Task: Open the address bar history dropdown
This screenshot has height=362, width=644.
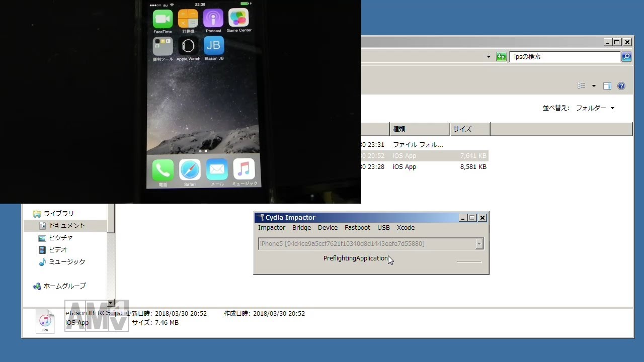Action: 489,57
